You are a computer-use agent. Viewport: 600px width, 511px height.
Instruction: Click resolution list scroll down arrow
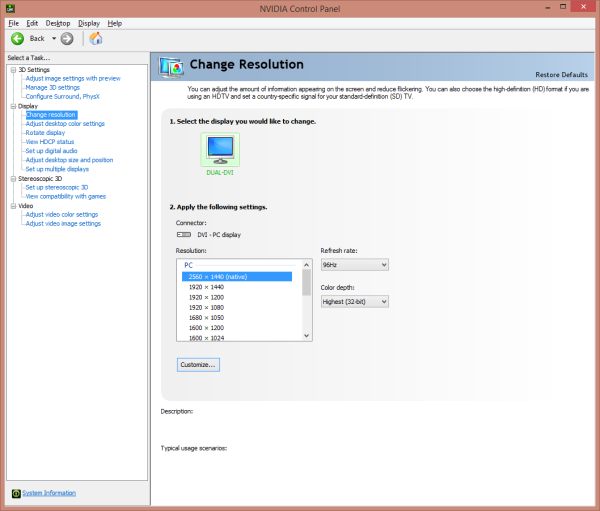307,336
